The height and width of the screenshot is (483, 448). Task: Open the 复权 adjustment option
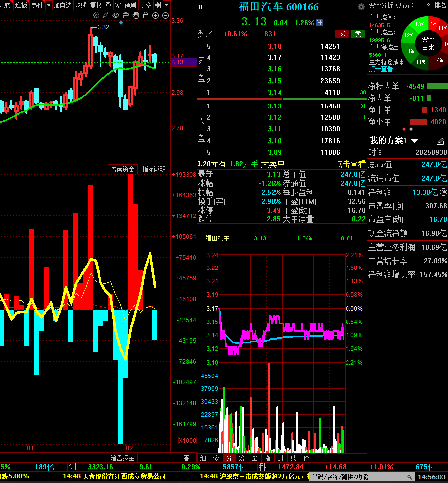click(x=96, y=5)
